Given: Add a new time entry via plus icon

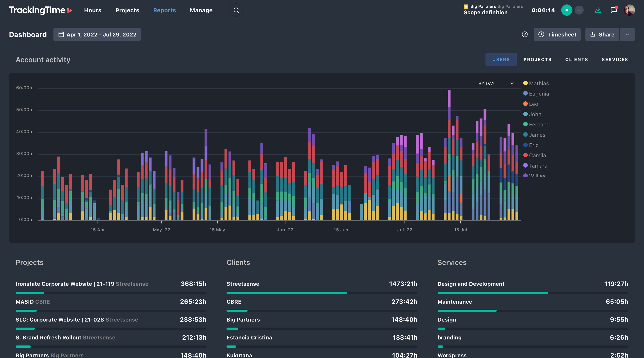Looking at the screenshot, I should coord(579,10).
